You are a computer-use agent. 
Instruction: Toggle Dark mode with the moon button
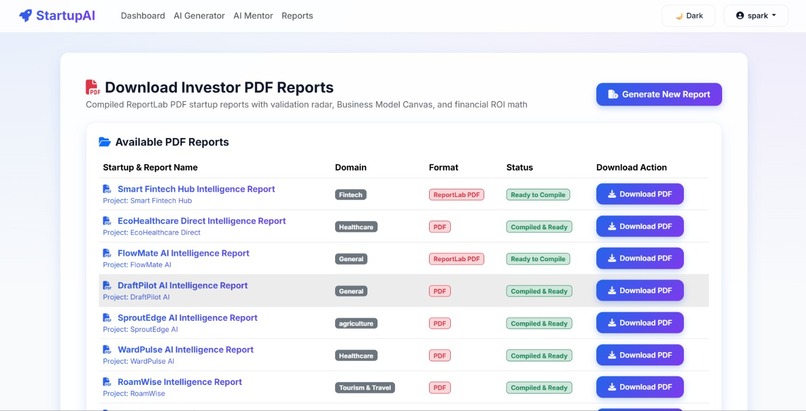point(688,16)
